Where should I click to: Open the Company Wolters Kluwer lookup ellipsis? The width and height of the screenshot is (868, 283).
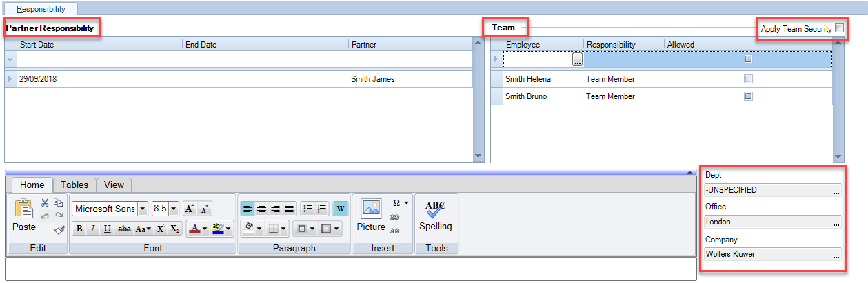(836, 255)
